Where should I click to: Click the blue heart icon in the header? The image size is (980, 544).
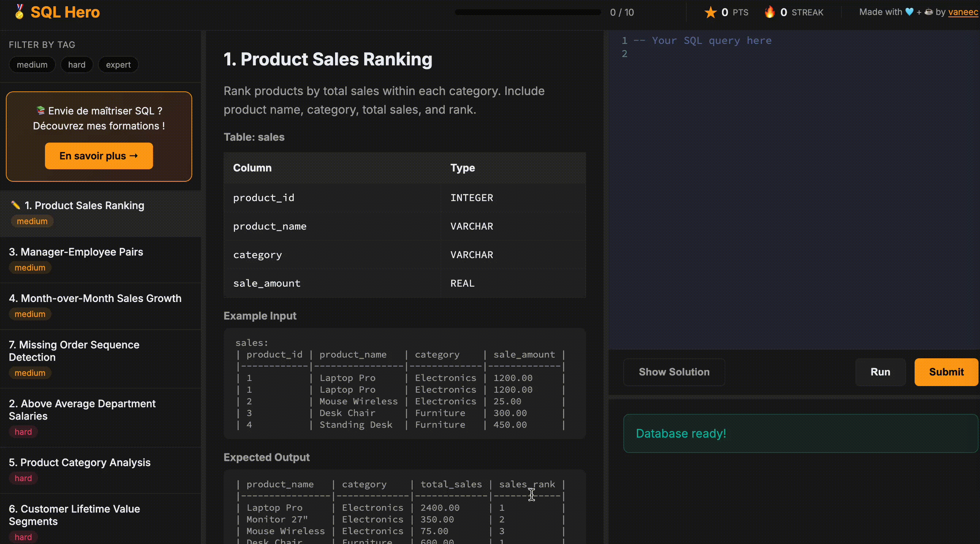click(x=909, y=12)
